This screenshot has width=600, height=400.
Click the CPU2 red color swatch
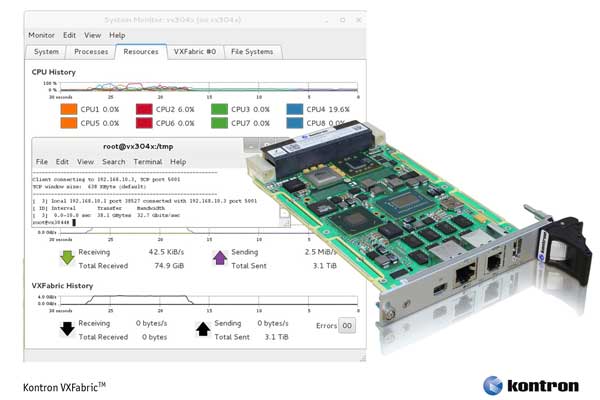pyautogui.click(x=144, y=109)
